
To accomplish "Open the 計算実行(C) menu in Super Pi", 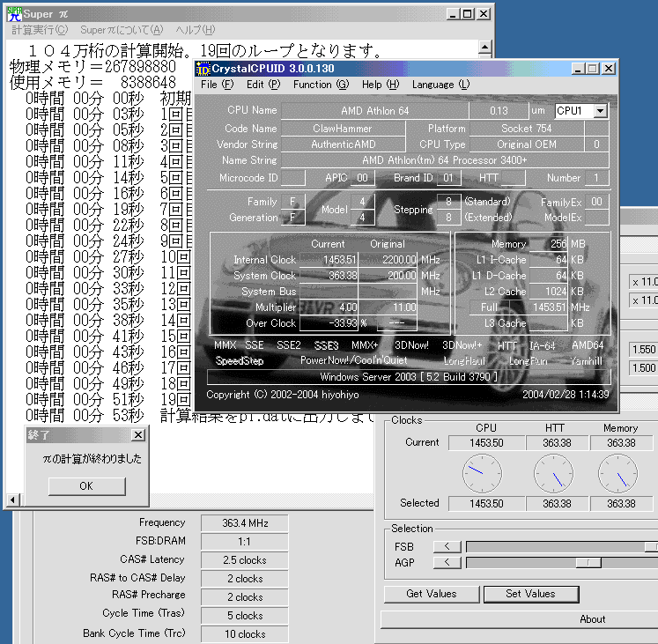I will point(40,30).
